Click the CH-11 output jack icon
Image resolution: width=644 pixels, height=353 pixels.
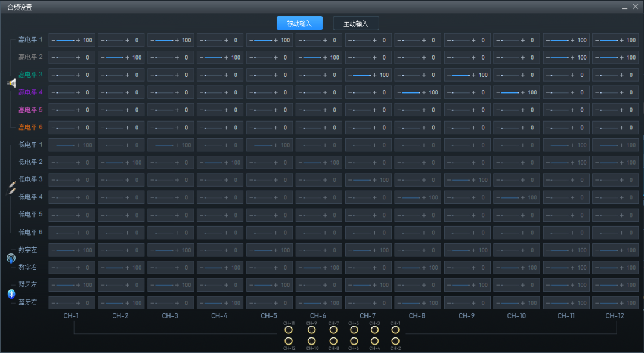tap(289, 330)
